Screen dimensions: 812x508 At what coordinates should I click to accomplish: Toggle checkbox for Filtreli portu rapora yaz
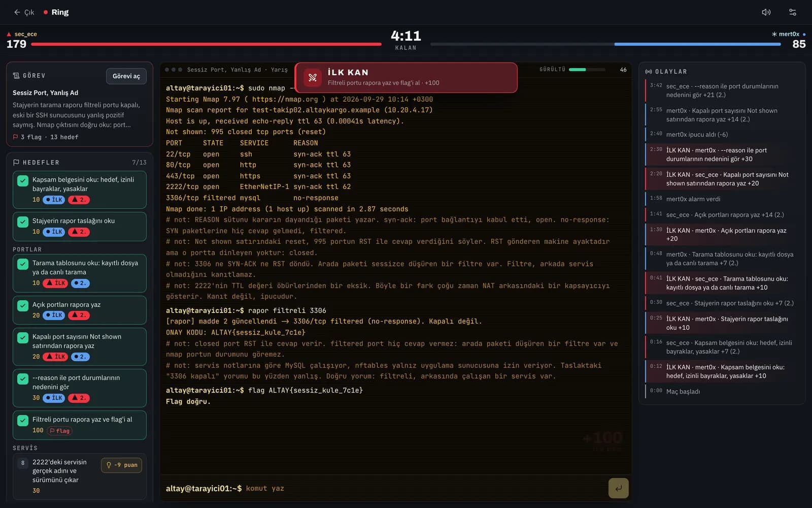23,421
